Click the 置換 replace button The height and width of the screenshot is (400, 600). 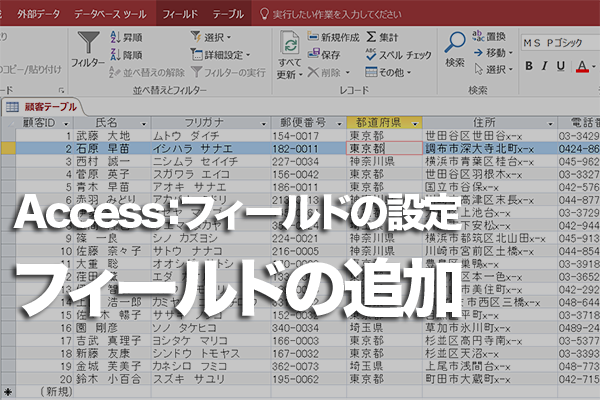click(x=489, y=37)
